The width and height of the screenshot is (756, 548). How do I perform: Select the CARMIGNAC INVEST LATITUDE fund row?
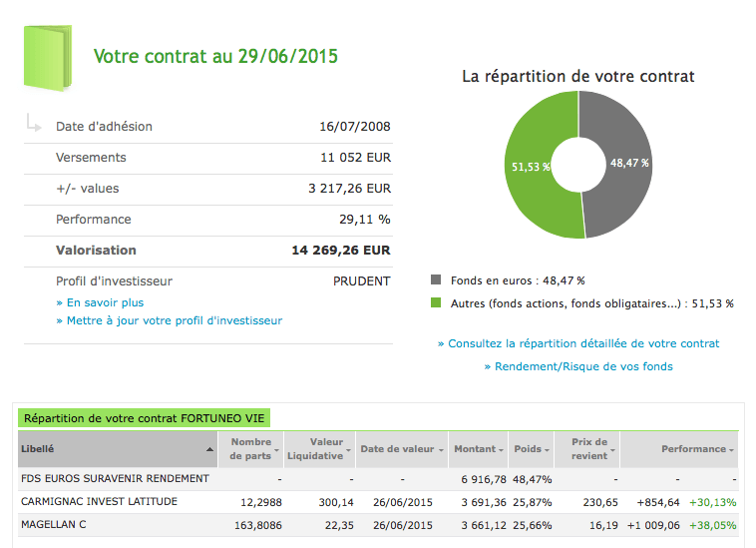click(99, 501)
